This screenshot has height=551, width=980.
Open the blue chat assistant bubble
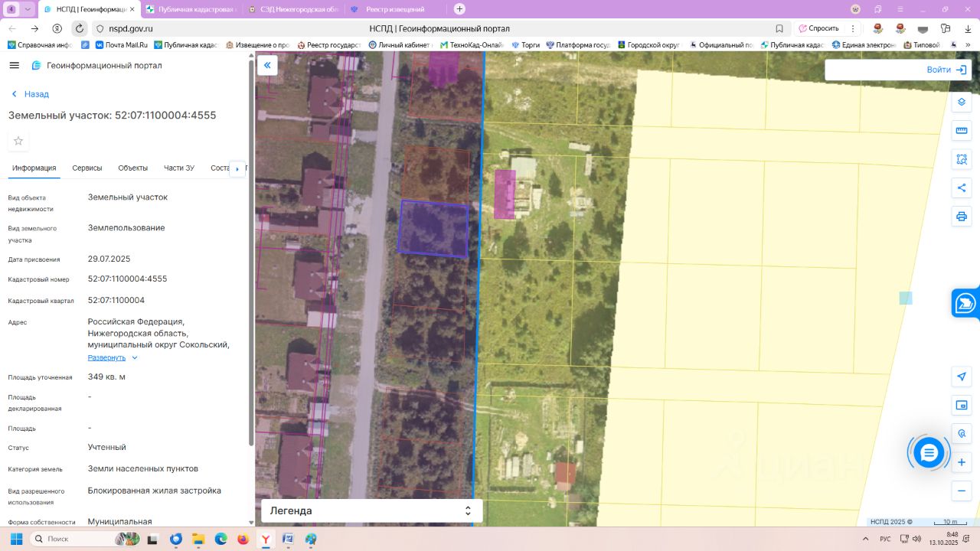[929, 453]
